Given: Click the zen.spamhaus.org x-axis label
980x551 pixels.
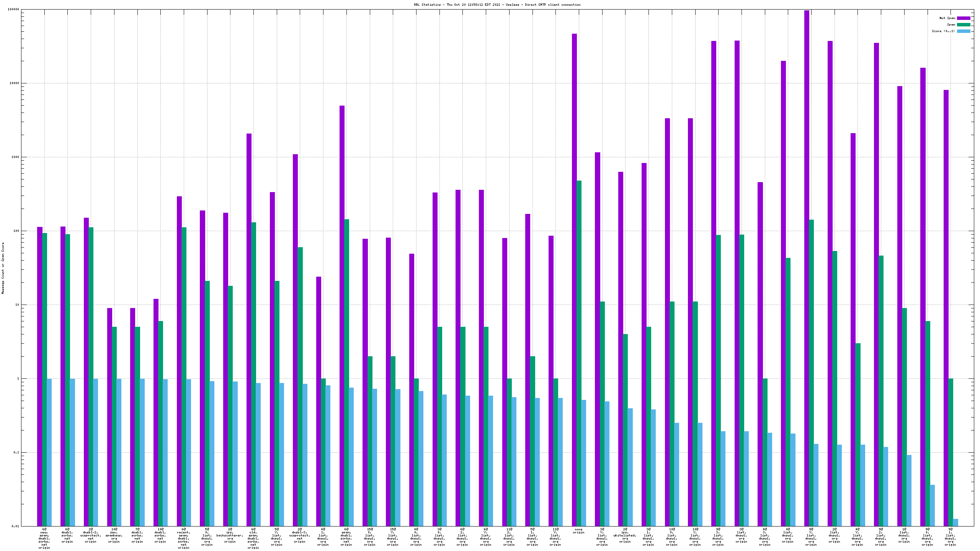Looking at the screenshot, I should pos(114,535).
